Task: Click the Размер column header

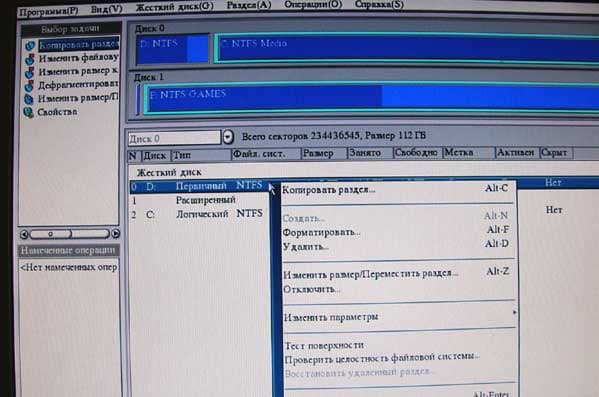Action: (x=324, y=153)
